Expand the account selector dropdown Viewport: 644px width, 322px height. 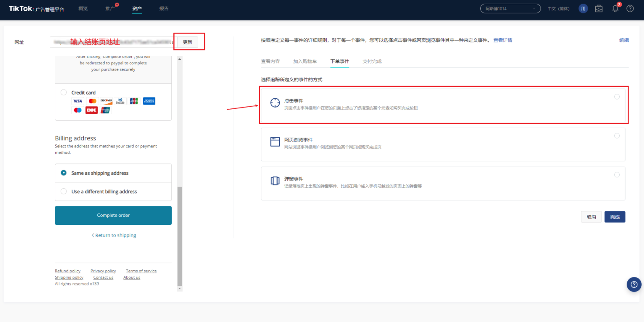[x=510, y=8]
